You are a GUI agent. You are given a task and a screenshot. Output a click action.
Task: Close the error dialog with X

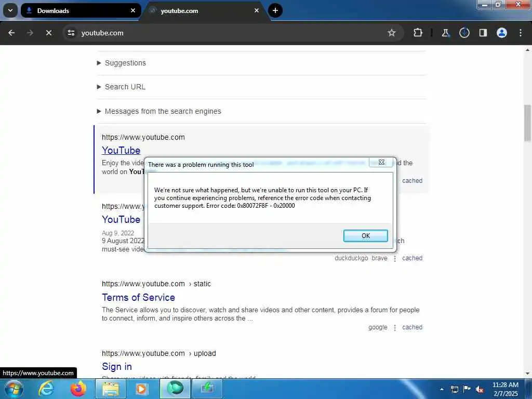[381, 162]
